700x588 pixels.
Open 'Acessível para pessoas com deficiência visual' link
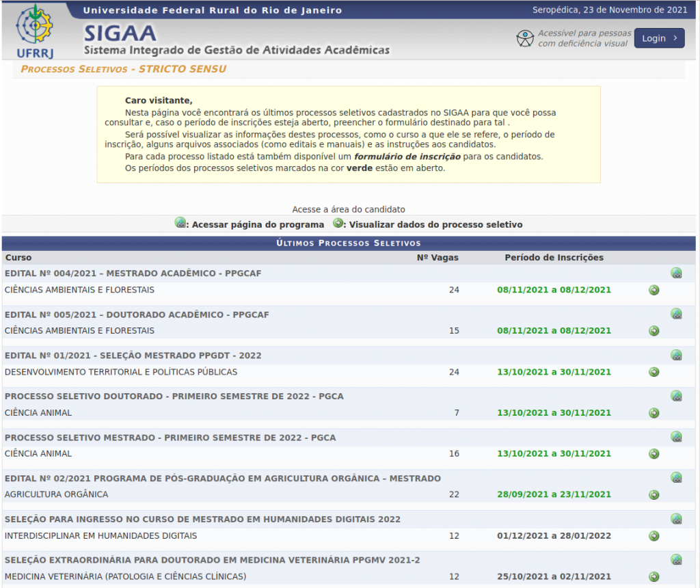point(583,38)
